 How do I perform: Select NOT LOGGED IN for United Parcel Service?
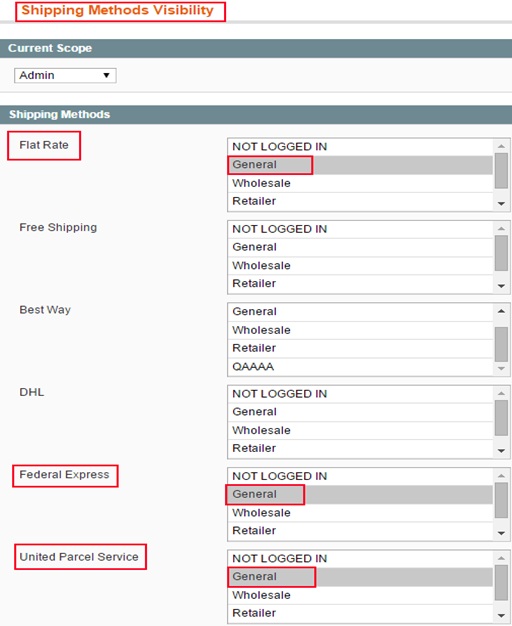(360, 559)
